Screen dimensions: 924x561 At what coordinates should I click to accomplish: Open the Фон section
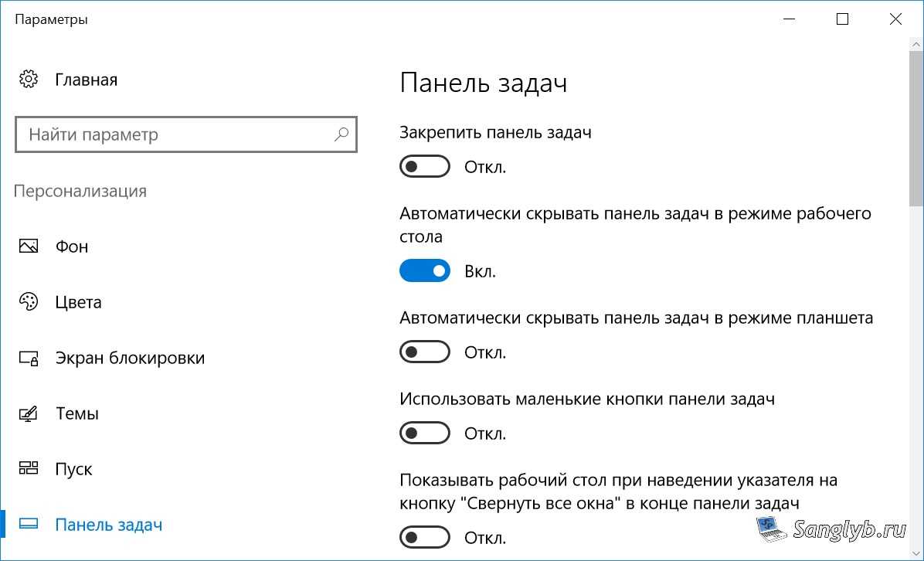coord(72,246)
